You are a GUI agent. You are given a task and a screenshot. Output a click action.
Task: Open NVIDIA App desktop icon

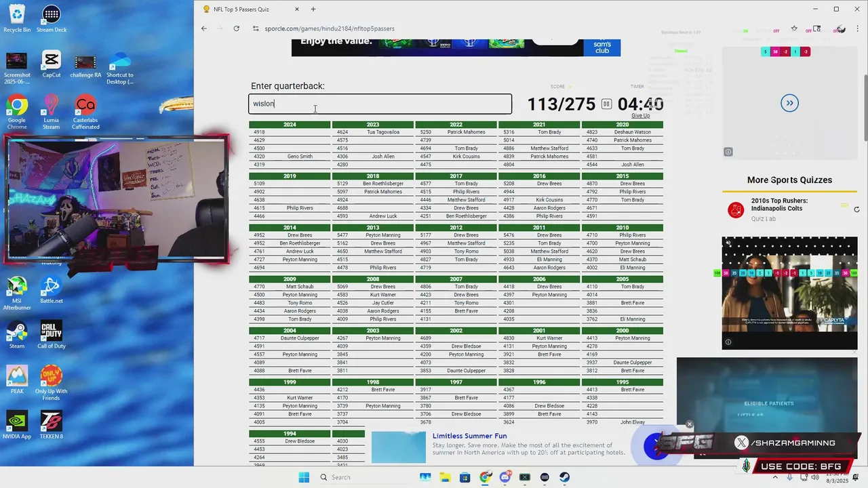tap(17, 425)
